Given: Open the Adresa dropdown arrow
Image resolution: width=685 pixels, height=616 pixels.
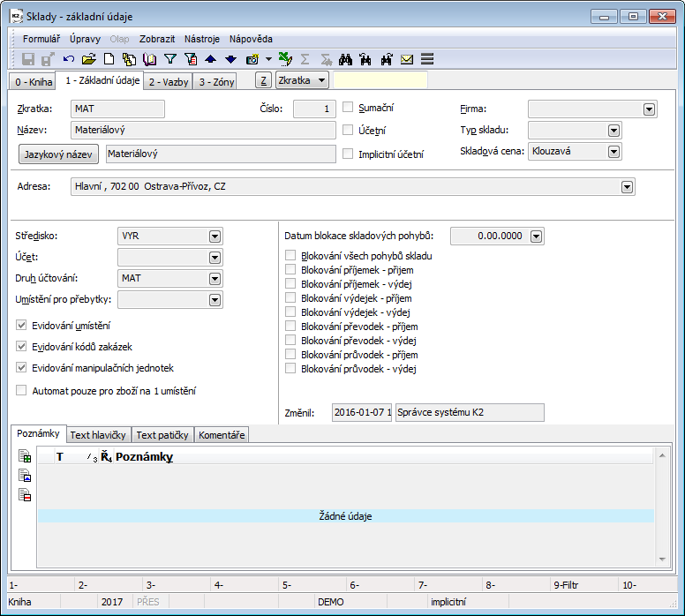Looking at the screenshot, I should coord(627,187).
